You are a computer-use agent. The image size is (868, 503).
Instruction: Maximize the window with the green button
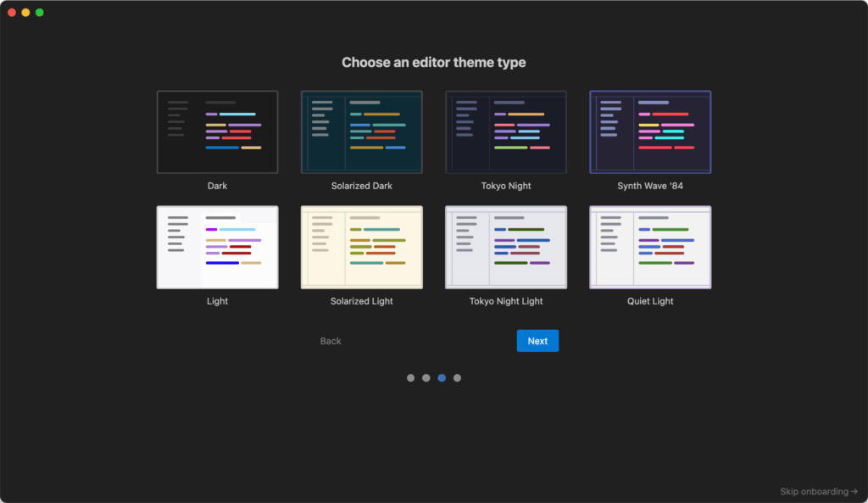pyautogui.click(x=39, y=12)
